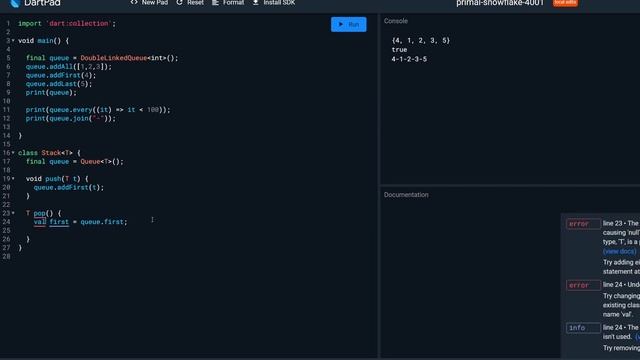Click the Reset circular arrow icon
640x360 pixels.
180,2
